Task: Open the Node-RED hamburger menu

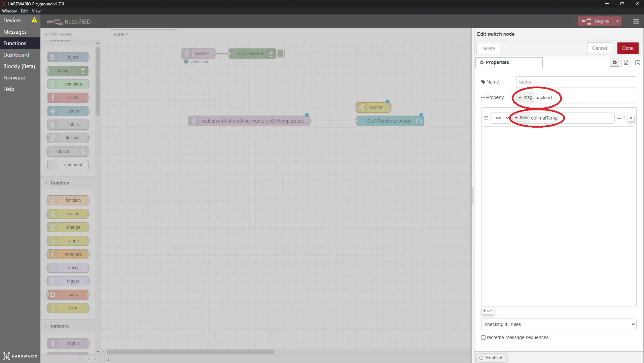Action: (636, 21)
